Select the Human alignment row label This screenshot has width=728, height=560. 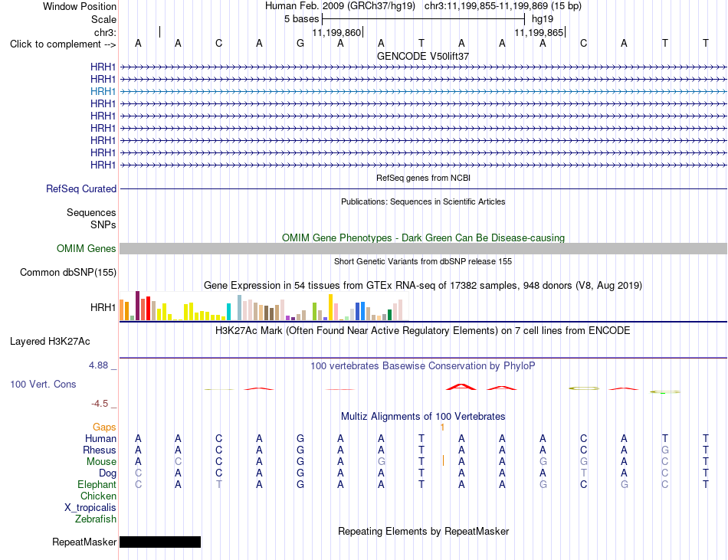[x=100, y=438]
